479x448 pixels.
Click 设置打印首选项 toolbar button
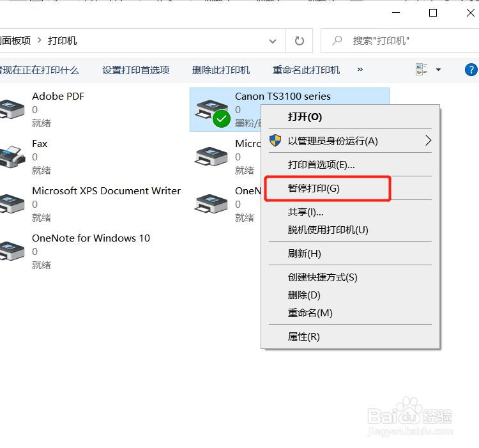point(135,70)
